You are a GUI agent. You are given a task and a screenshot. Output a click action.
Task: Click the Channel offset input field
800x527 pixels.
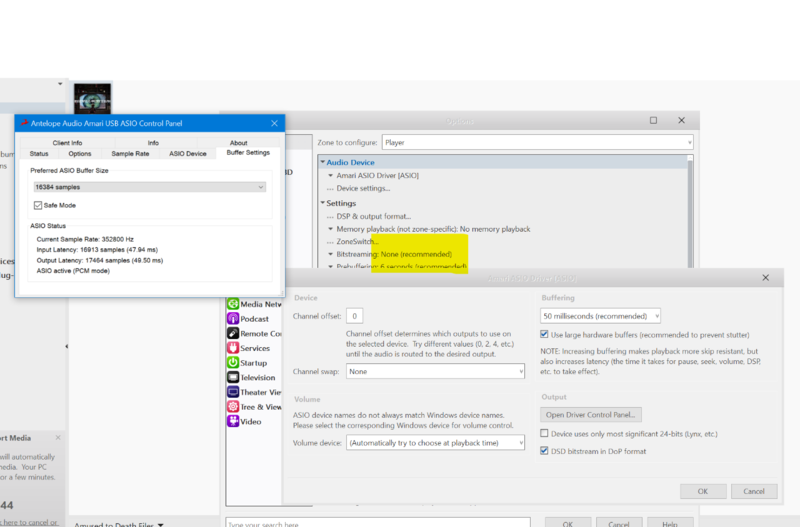pyautogui.click(x=355, y=316)
